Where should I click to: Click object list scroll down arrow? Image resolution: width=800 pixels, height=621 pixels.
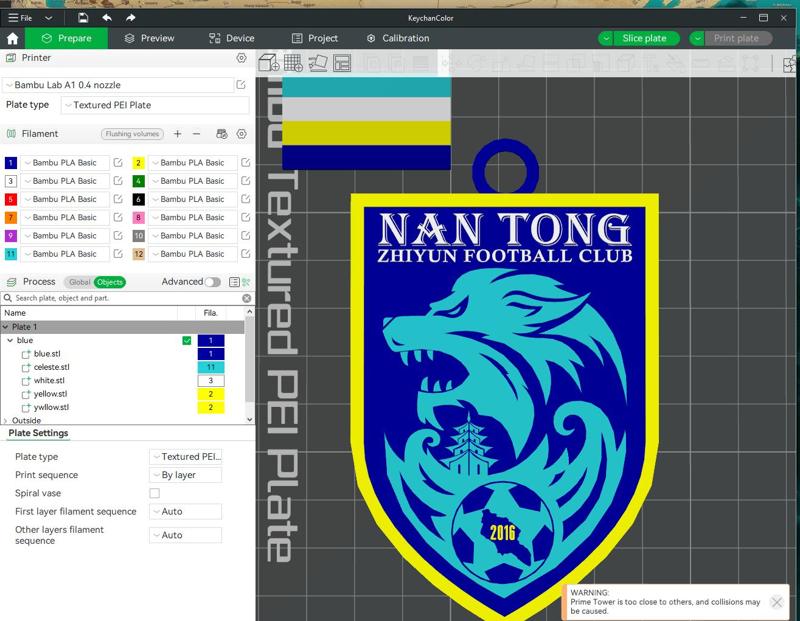[249, 419]
